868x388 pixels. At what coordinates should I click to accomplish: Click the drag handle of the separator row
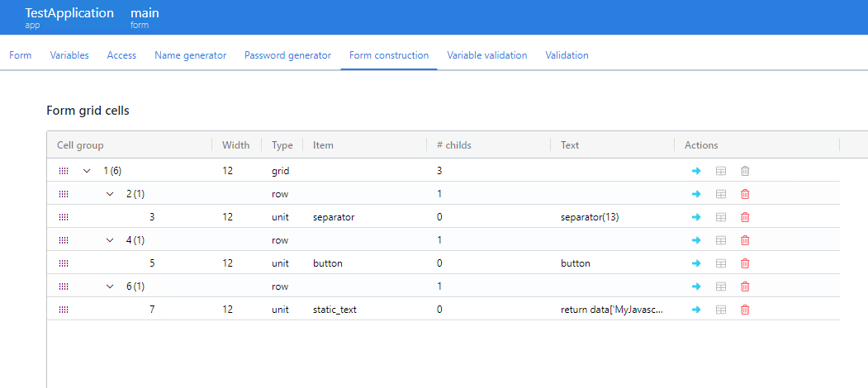click(x=64, y=217)
